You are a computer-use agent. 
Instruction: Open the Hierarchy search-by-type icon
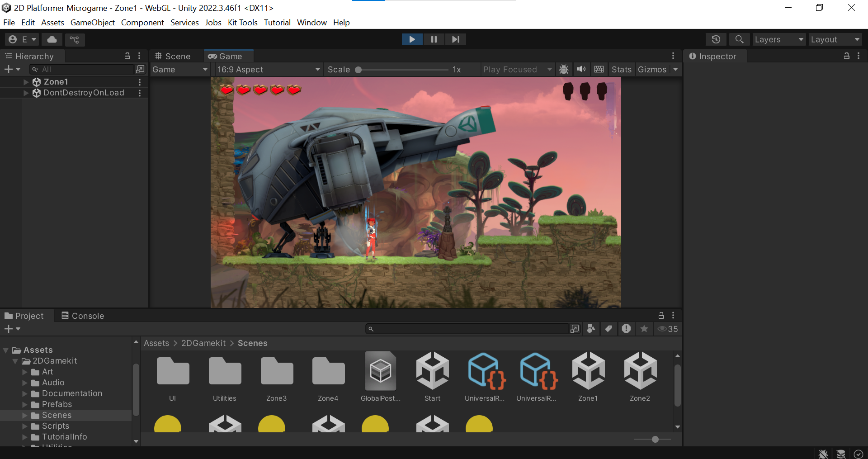click(x=141, y=69)
